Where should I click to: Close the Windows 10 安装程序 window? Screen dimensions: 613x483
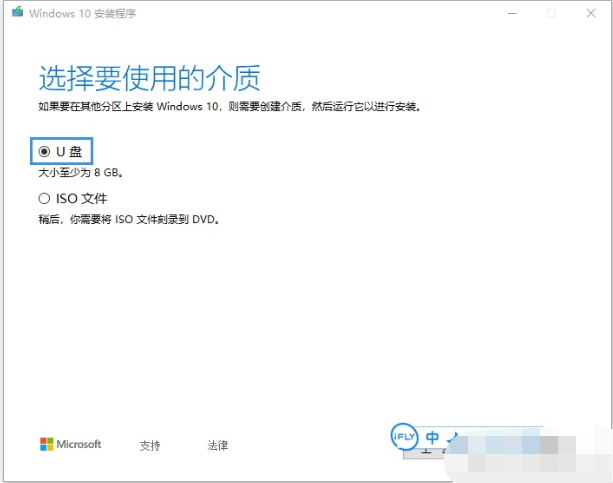(591, 13)
